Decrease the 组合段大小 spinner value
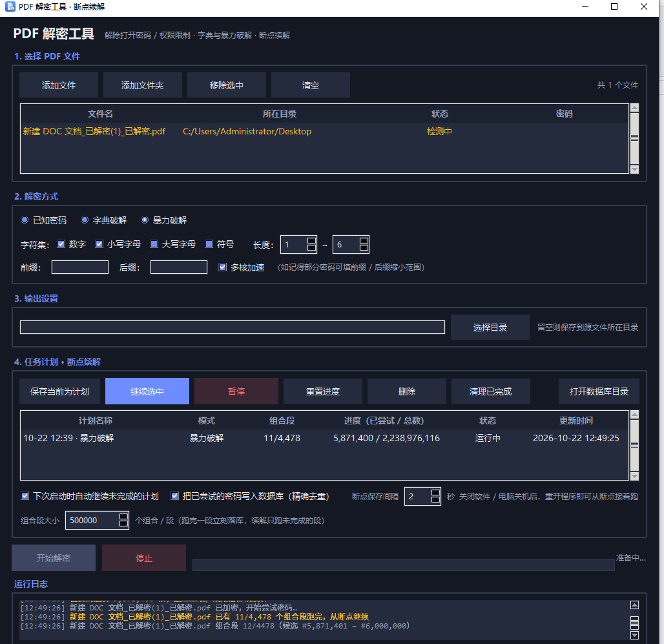Screen dimensions: 664x644 123,524
